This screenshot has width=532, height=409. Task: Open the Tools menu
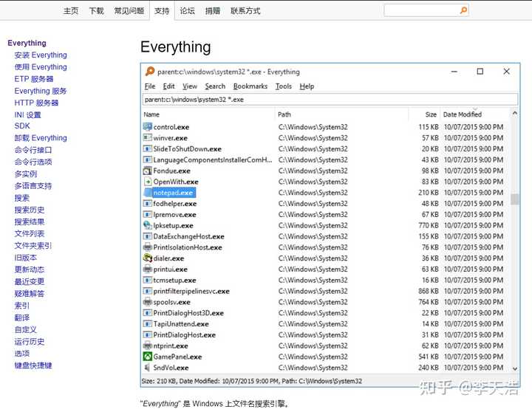point(283,86)
